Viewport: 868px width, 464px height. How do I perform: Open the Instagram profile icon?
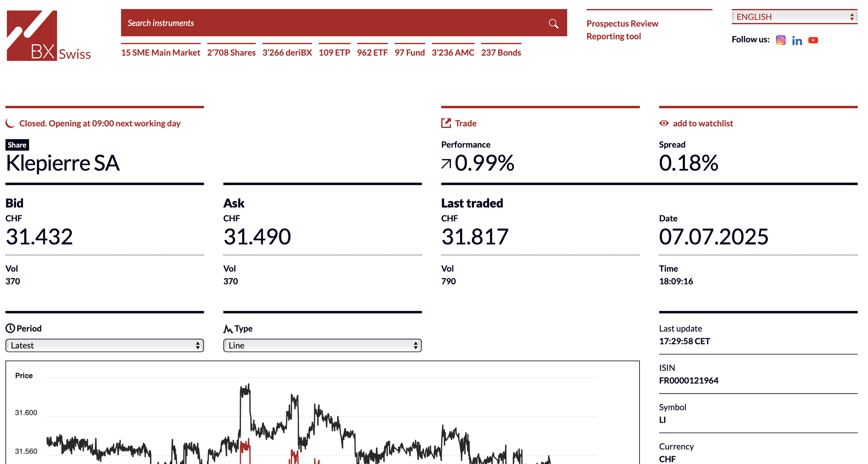click(x=781, y=40)
